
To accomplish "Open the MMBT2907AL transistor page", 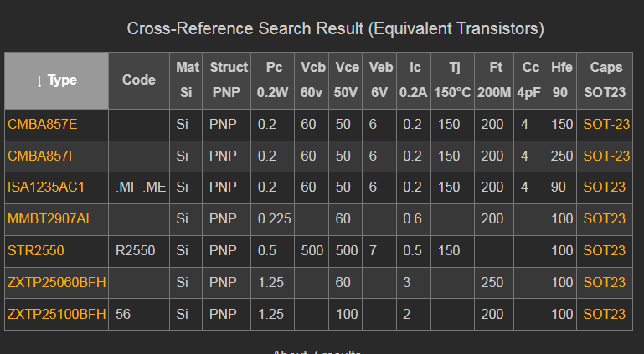I will pyautogui.click(x=49, y=218).
